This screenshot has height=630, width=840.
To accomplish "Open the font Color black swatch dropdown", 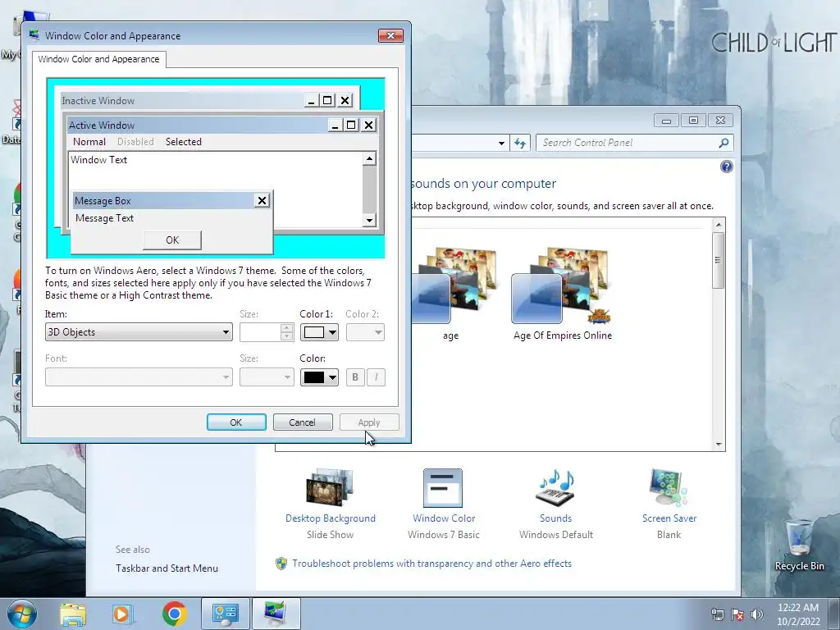I will pos(319,377).
